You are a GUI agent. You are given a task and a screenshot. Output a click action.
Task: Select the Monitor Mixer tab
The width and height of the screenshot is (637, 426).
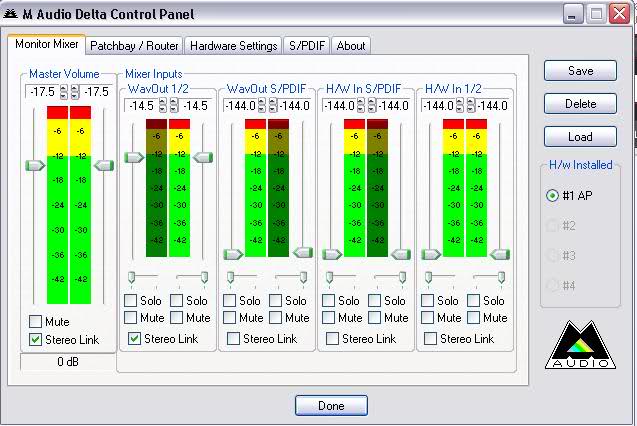(x=46, y=44)
